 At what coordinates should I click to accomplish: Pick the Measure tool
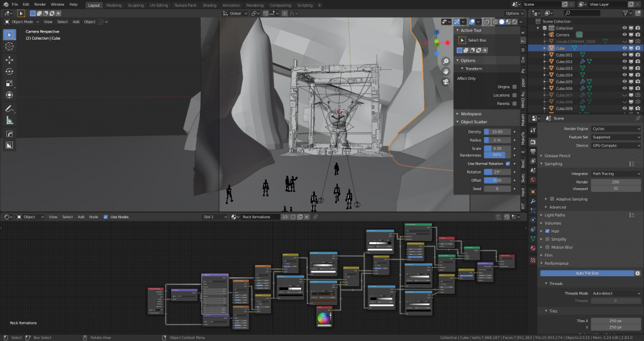pyautogui.click(x=9, y=120)
